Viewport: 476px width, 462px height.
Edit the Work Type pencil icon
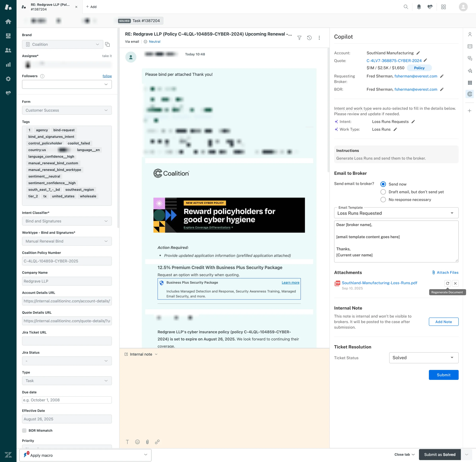pyautogui.click(x=395, y=129)
